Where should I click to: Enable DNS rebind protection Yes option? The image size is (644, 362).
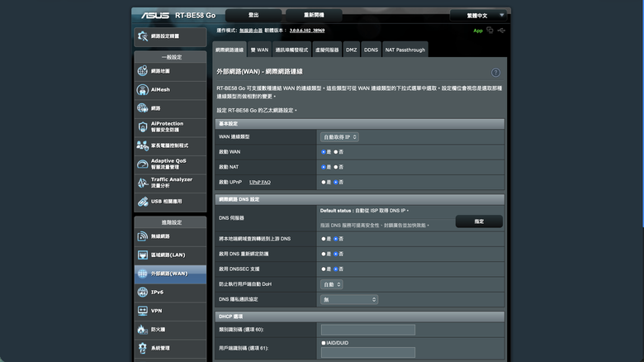(x=323, y=254)
